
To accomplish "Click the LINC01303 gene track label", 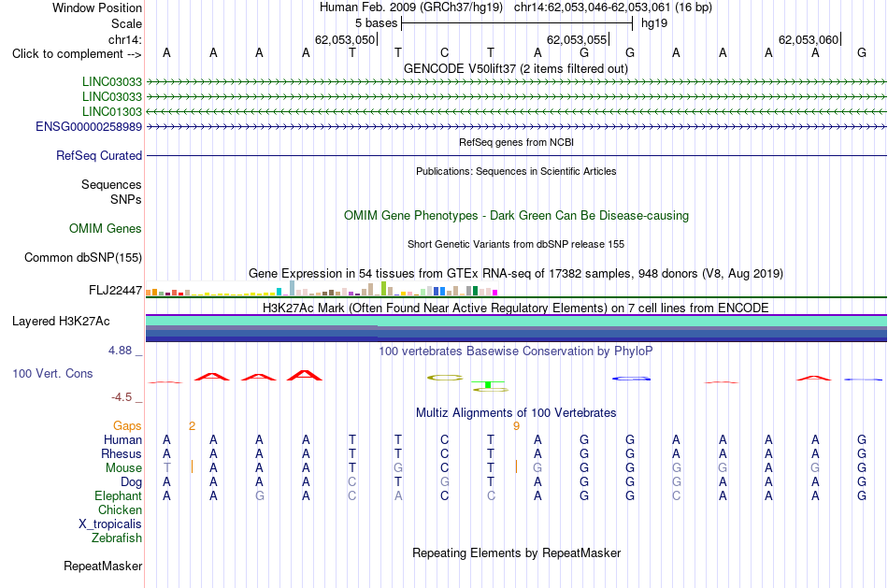I will tap(111, 111).
